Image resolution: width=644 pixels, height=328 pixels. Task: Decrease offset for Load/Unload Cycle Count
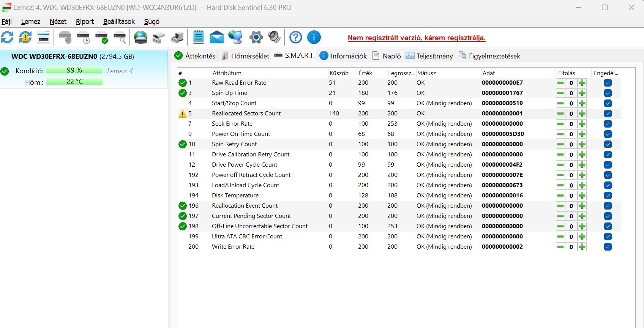click(x=560, y=185)
